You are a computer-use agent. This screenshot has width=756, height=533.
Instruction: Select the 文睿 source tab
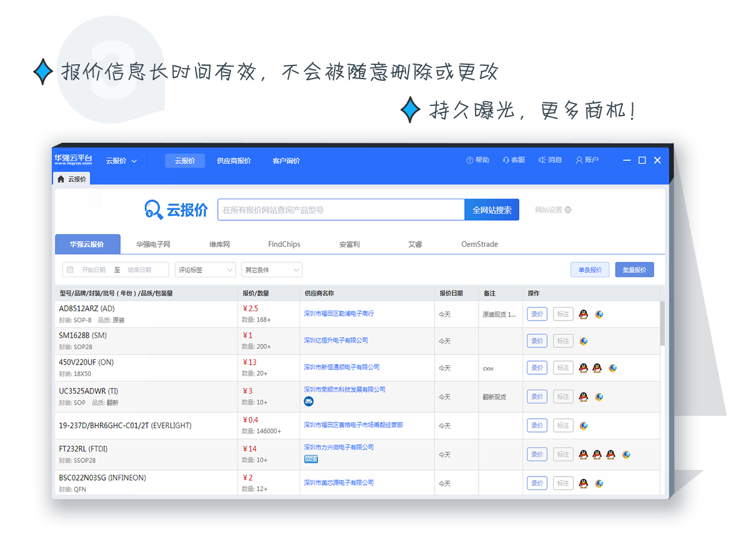coord(415,244)
